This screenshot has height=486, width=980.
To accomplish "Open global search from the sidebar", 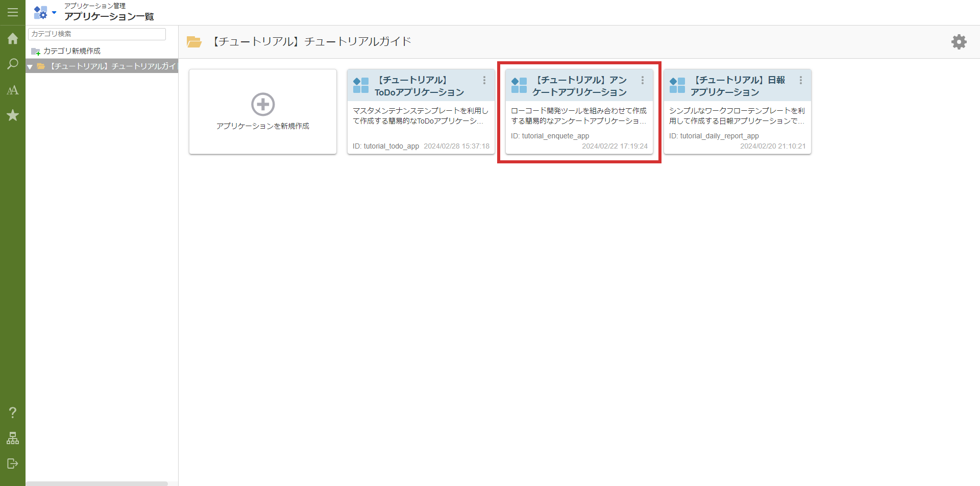I will (13, 64).
